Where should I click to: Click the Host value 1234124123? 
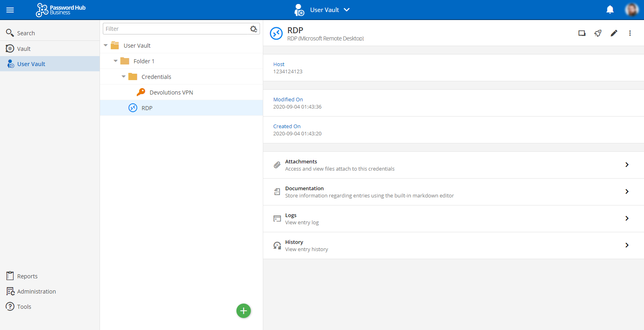pyautogui.click(x=288, y=72)
